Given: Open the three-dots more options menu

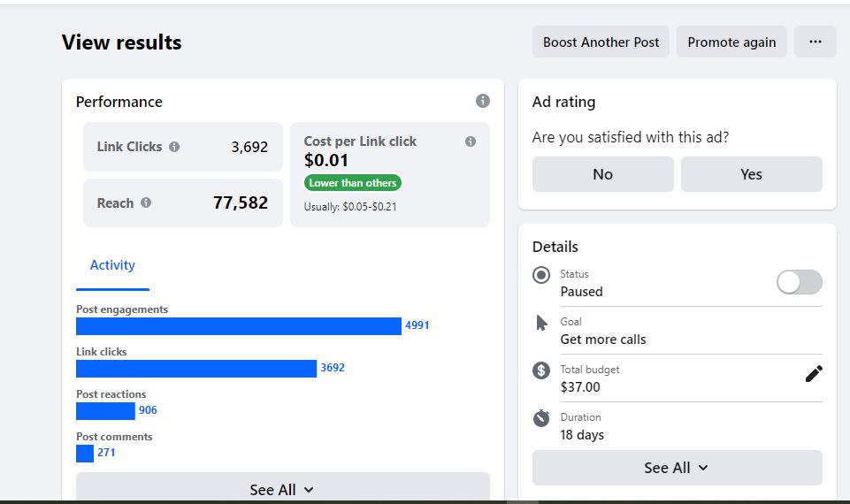Looking at the screenshot, I should (x=815, y=42).
